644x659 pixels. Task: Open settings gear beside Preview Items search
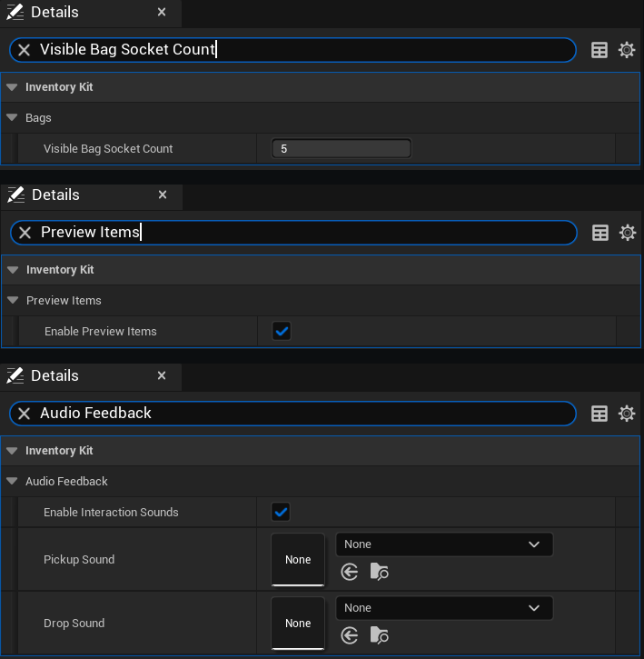[x=628, y=233]
